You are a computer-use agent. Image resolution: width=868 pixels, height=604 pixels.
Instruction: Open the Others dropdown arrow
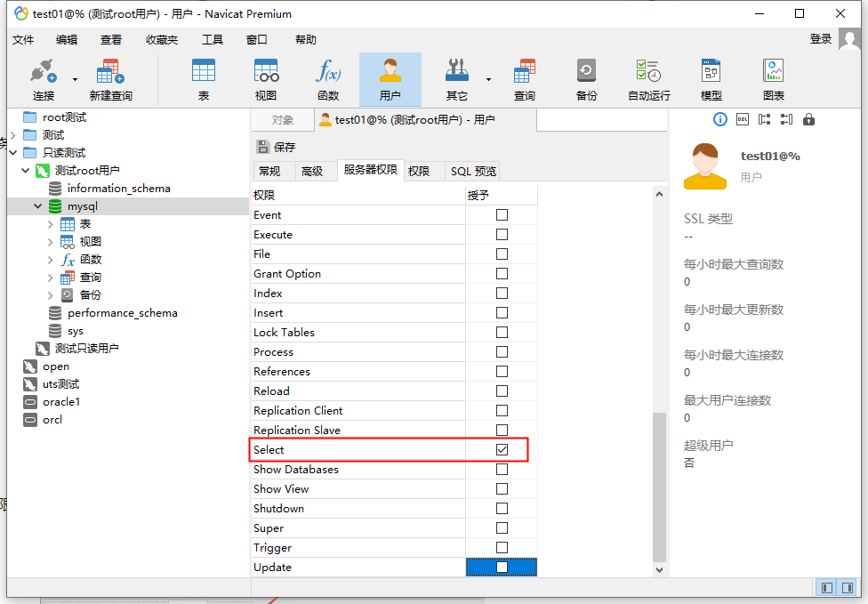click(488, 79)
